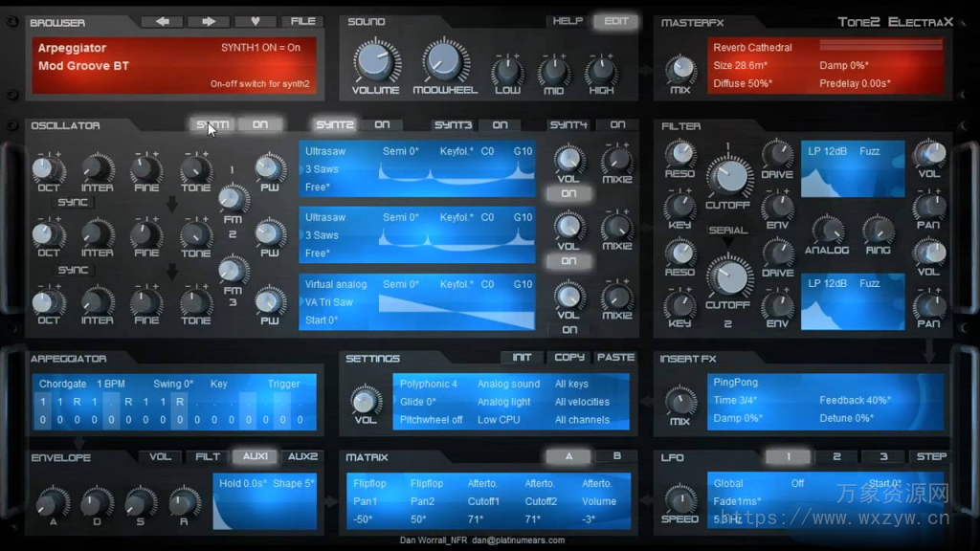The width and height of the screenshot is (980, 551).
Task: Switch to the AUX1 envelope tab
Action: [255, 456]
